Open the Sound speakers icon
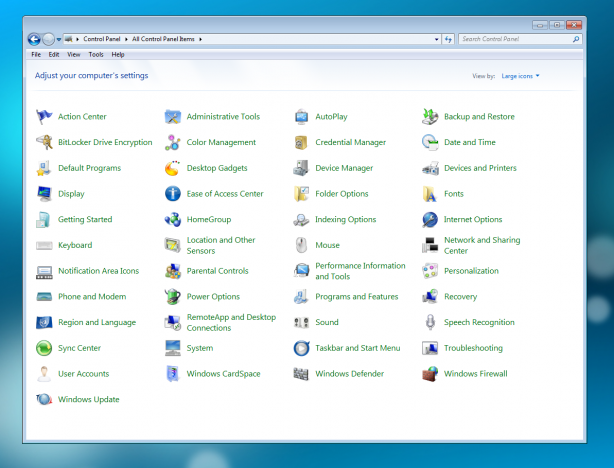The image size is (614, 468). click(x=301, y=322)
